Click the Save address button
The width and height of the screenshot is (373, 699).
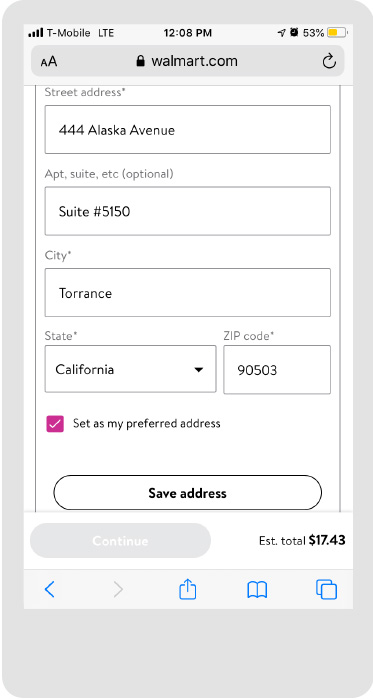(x=188, y=493)
